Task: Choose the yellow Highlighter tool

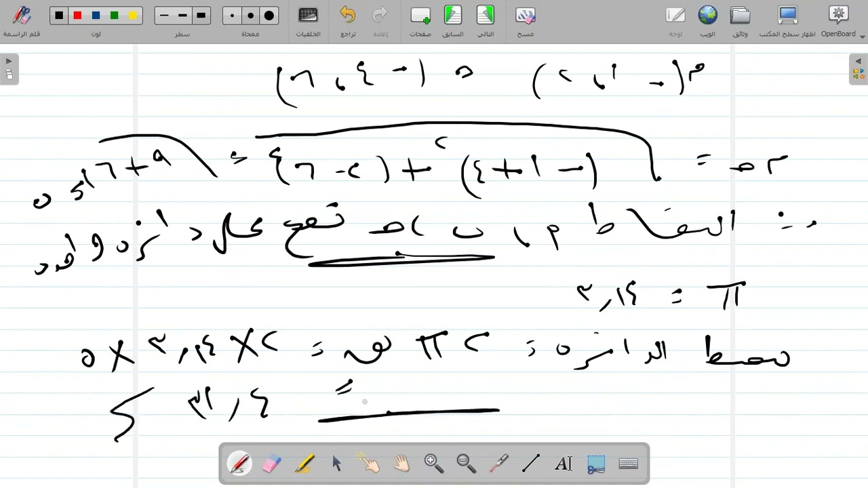Action: [304, 464]
